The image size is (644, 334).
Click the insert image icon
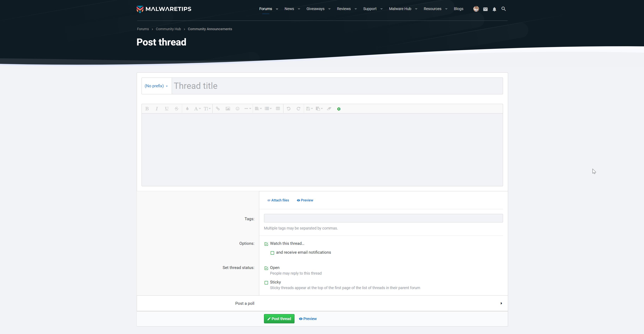pyautogui.click(x=228, y=109)
